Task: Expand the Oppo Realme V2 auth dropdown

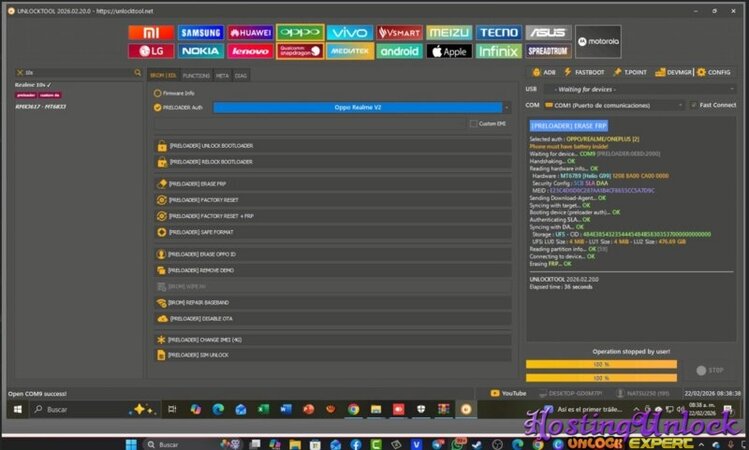Action: pyautogui.click(x=506, y=107)
